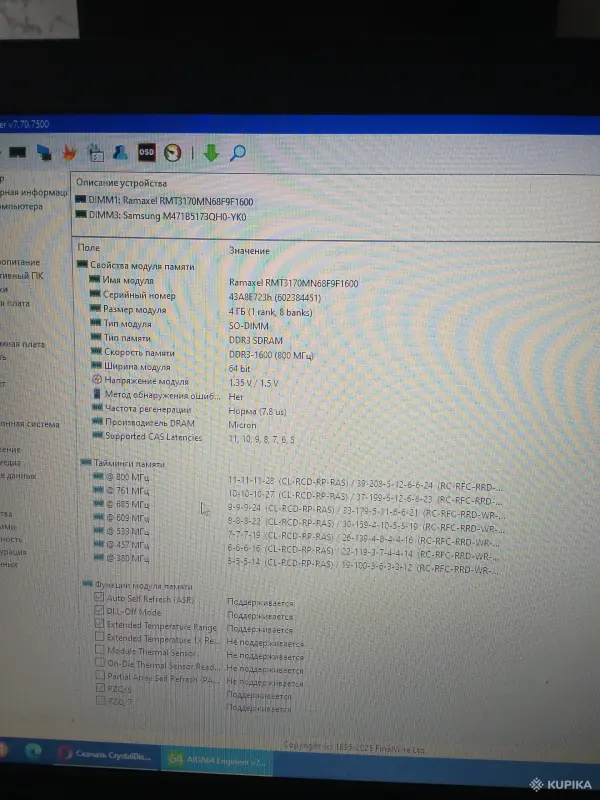Click the blue user silhouette toolbar icon

[x=120, y=152]
